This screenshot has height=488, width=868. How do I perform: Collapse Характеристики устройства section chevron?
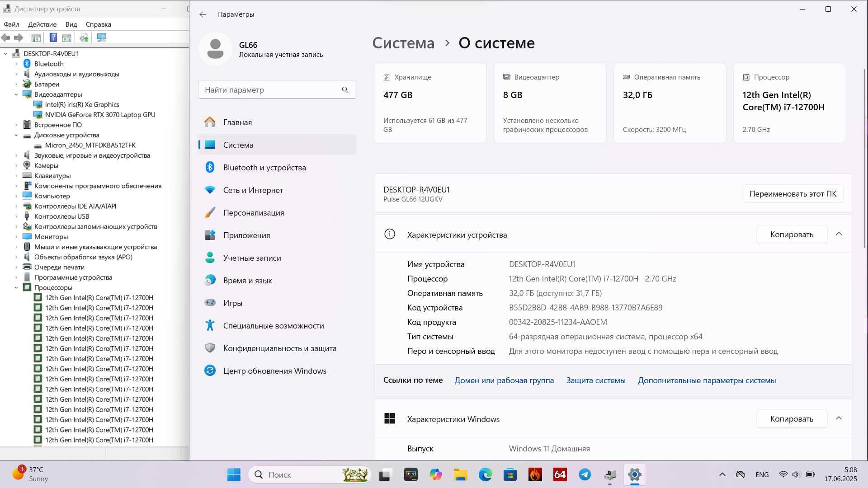[839, 234]
